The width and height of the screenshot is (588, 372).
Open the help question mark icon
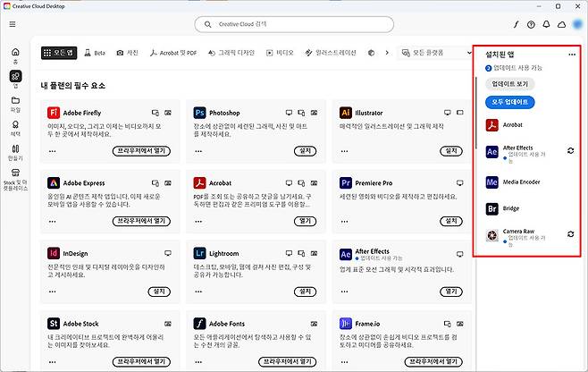click(x=532, y=24)
